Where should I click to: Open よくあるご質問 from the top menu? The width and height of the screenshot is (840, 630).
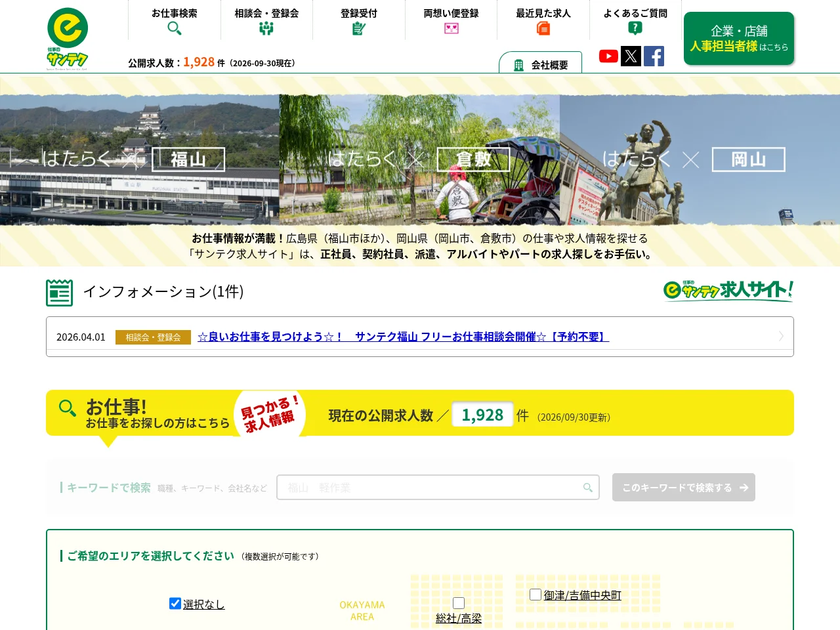point(635,21)
